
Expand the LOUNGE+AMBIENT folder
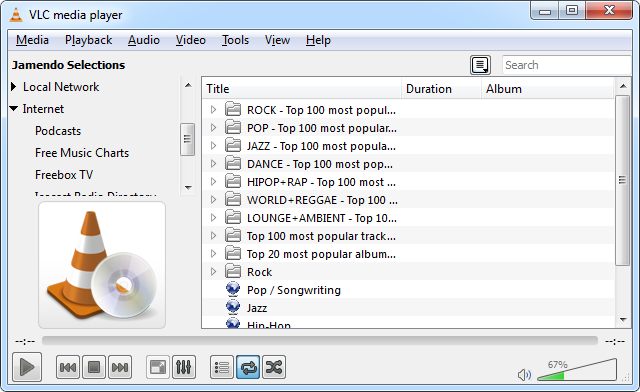coord(213,217)
